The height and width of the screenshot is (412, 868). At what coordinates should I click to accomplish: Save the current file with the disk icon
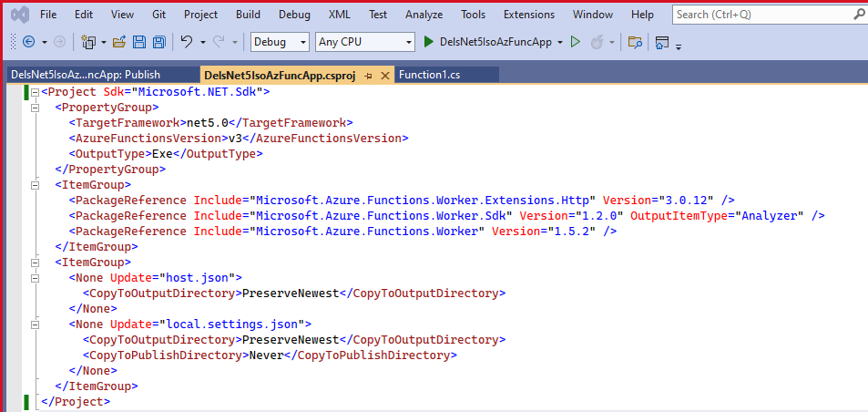(x=139, y=42)
